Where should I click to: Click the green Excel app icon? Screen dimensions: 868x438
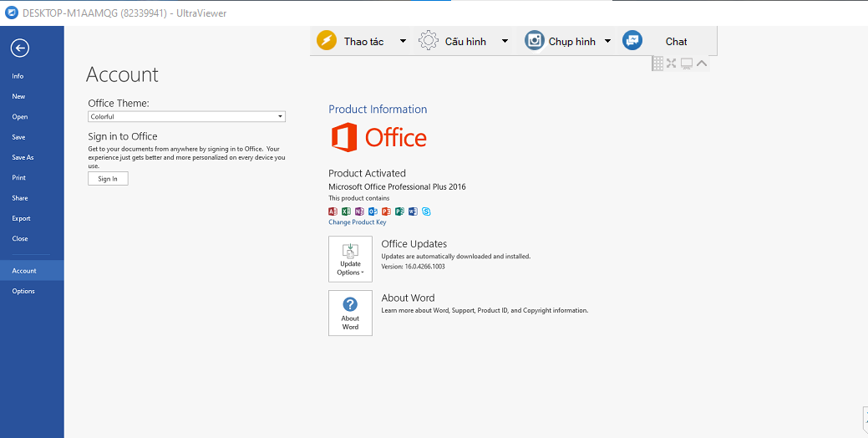tap(346, 211)
